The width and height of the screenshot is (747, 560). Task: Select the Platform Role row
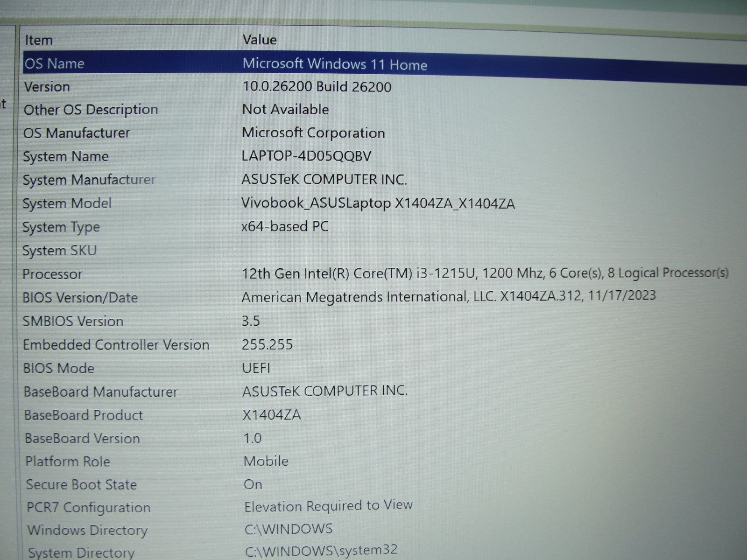pos(68,462)
